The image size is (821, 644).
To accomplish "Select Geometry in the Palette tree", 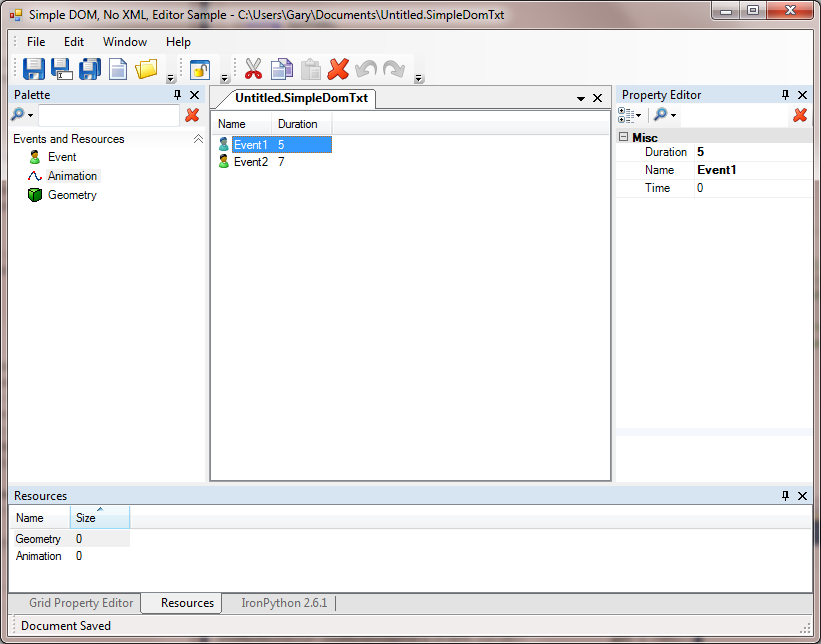I will click(72, 195).
